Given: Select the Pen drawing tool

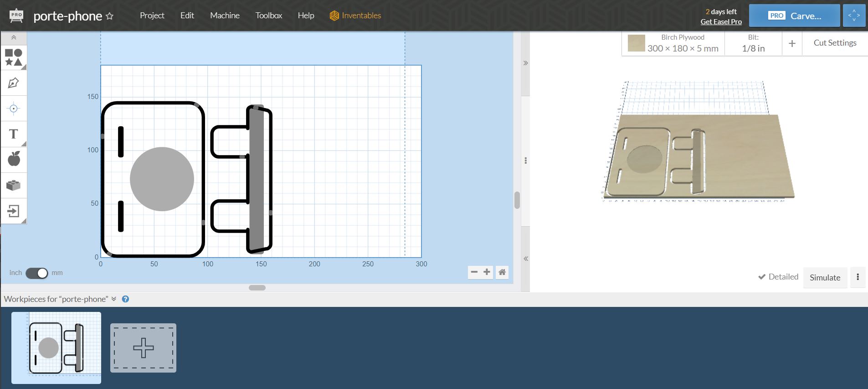Looking at the screenshot, I should [x=14, y=83].
